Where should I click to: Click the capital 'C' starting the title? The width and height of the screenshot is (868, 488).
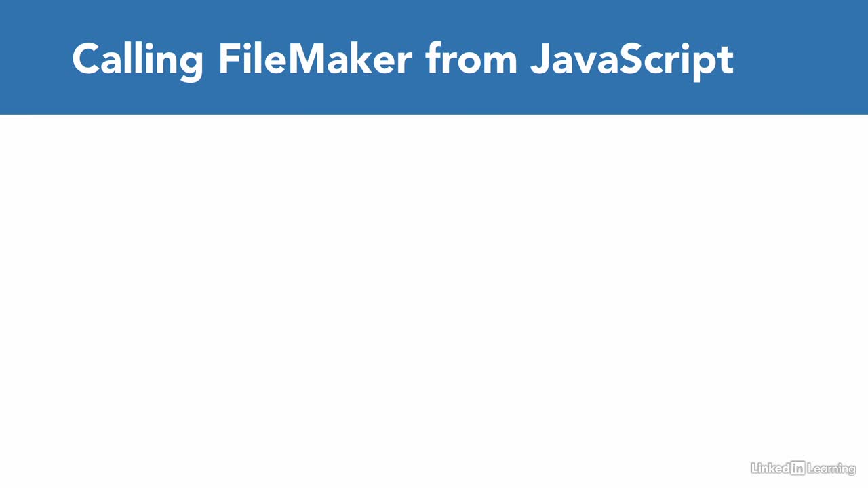(86, 59)
